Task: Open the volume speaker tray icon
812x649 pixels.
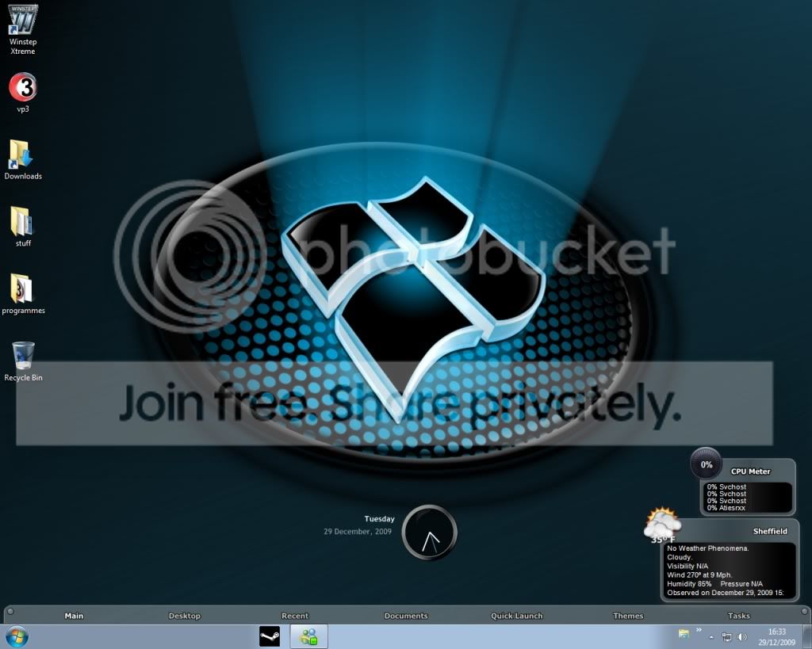Action: coord(741,636)
